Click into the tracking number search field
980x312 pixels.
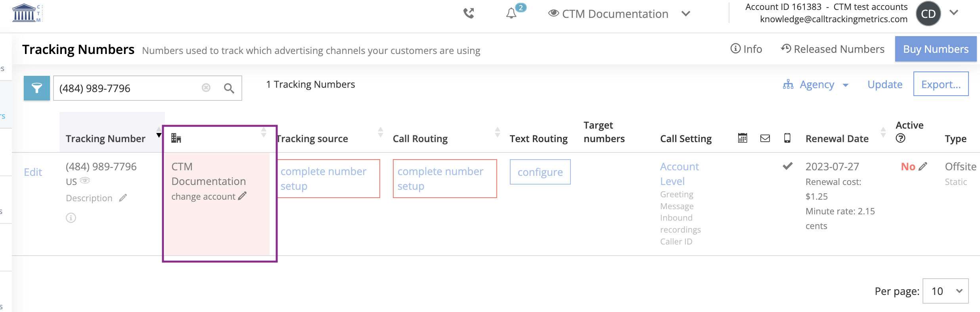(x=127, y=88)
